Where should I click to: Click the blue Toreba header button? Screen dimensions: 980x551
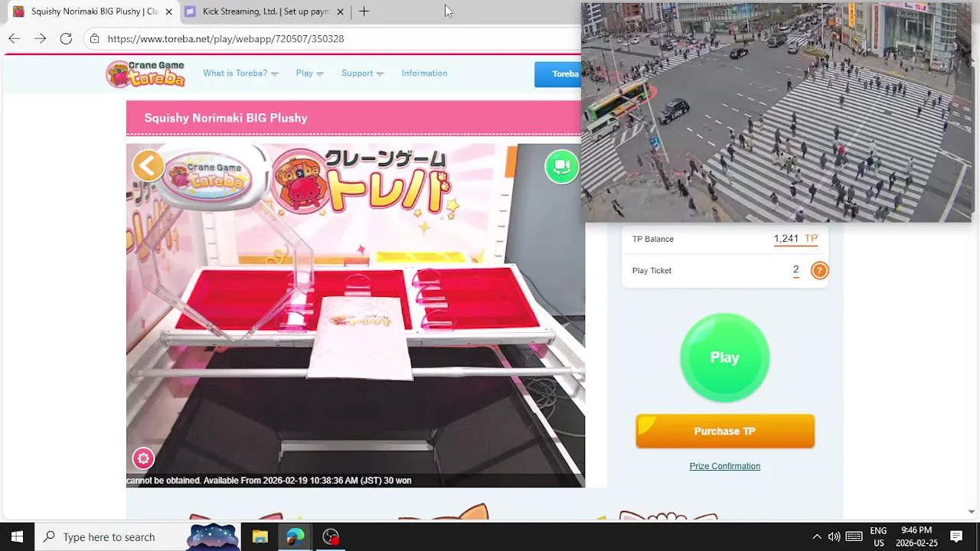coord(558,74)
